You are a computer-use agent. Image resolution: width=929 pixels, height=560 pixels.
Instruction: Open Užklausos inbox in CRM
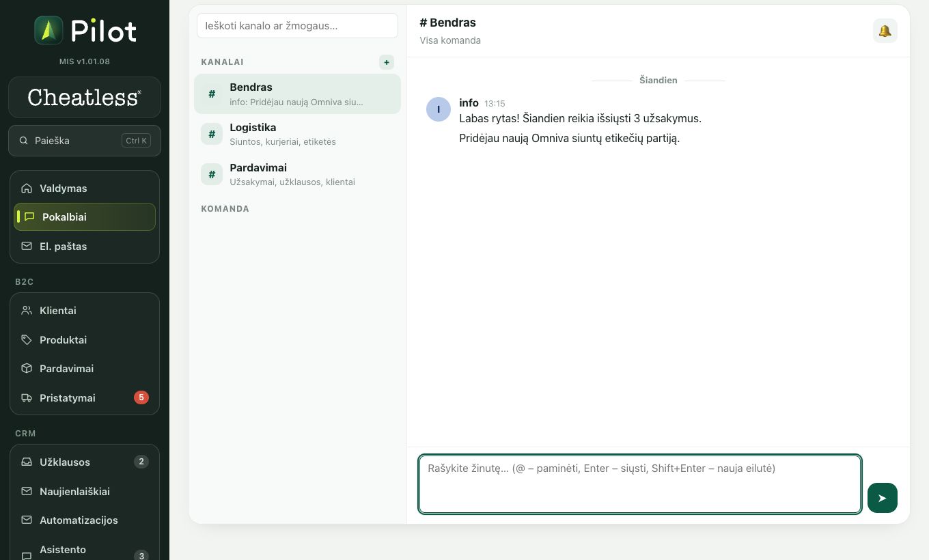[x=85, y=462]
